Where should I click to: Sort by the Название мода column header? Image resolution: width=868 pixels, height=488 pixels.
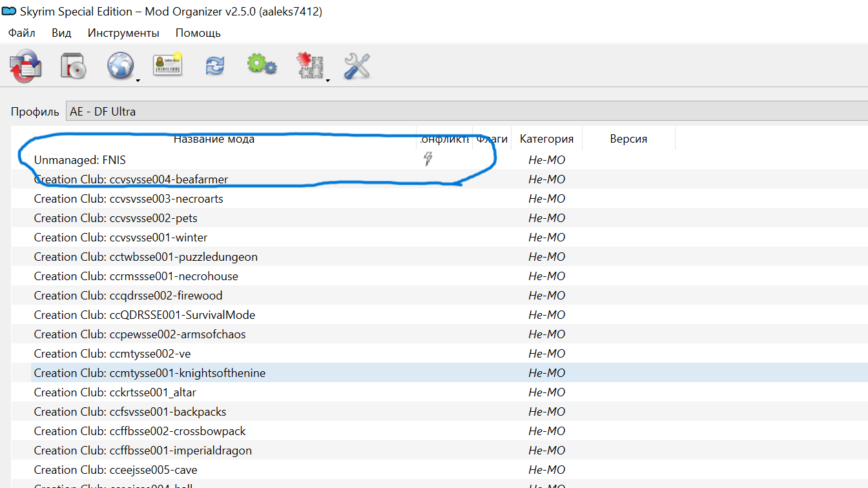pyautogui.click(x=214, y=139)
